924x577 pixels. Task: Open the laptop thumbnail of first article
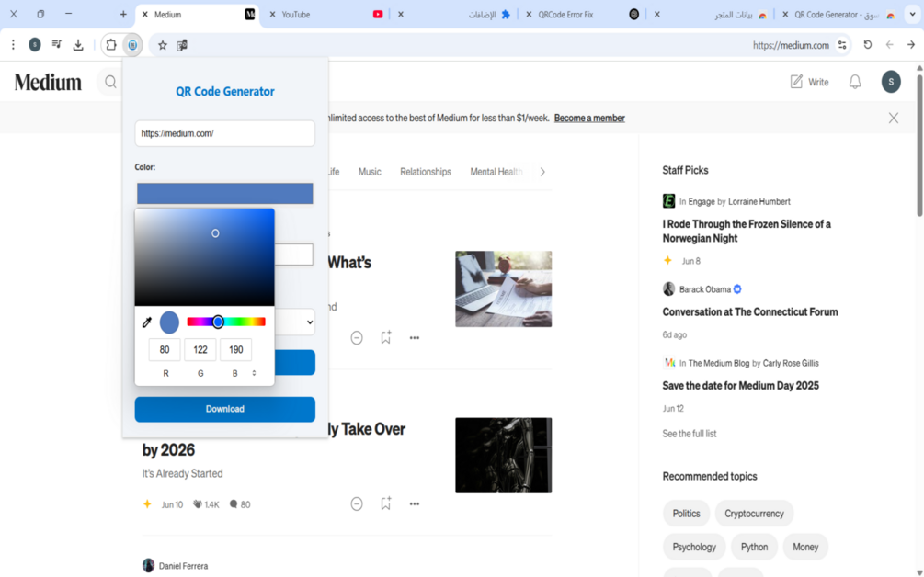click(x=503, y=289)
